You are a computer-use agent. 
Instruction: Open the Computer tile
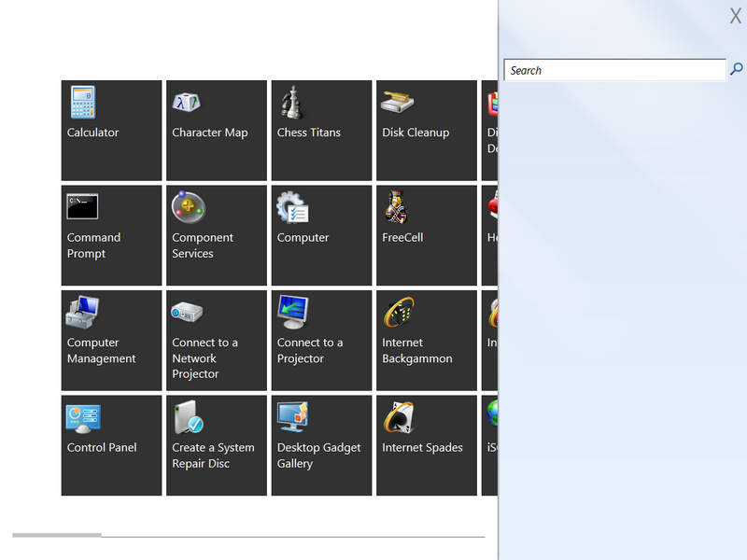[x=321, y=235]
